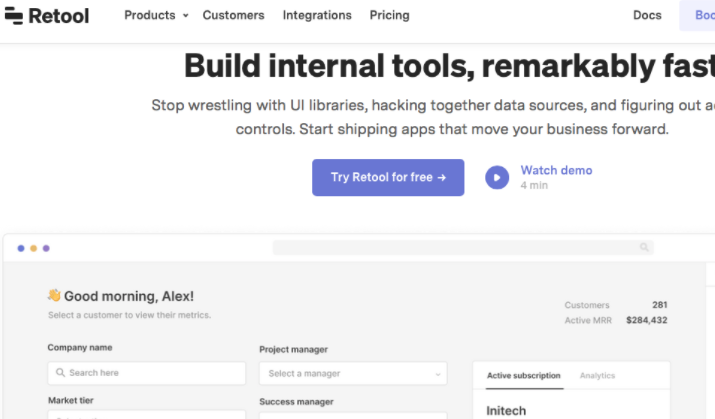Click the Retool logo icon
Viewport: 715px width, 419px height.
click(x=14, y=16)
